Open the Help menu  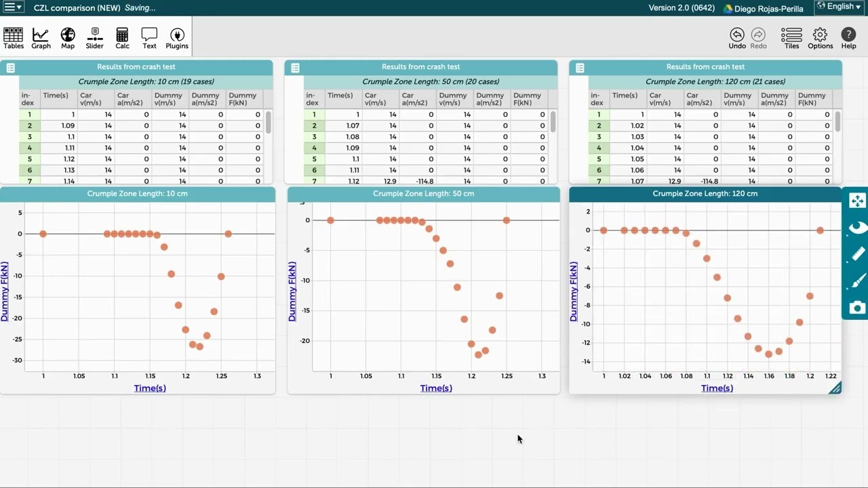click(848, 38)
